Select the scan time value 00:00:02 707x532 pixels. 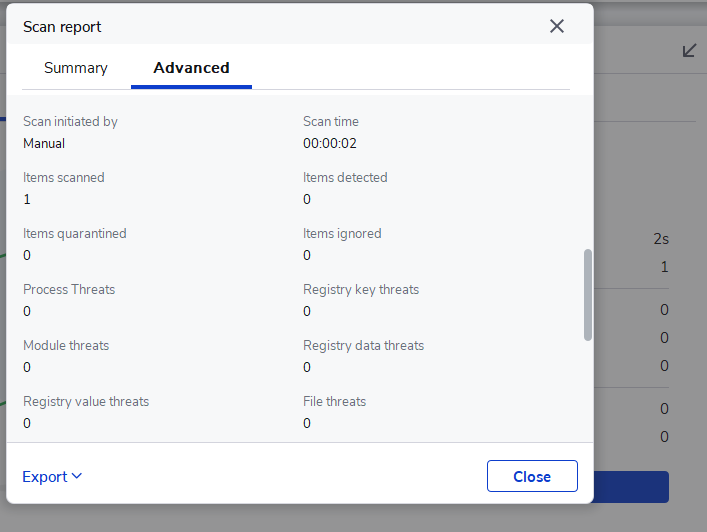330,143
